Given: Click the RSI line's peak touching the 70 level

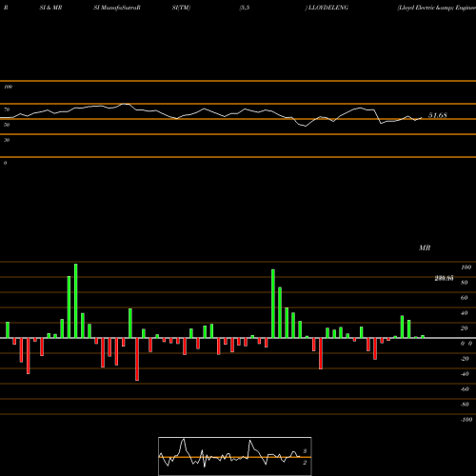Looking at the screenshot, I should point(125,104).
